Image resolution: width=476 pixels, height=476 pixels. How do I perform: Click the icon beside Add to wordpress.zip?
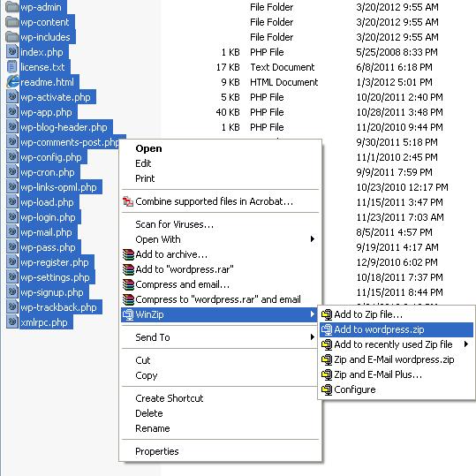point(327,329)
